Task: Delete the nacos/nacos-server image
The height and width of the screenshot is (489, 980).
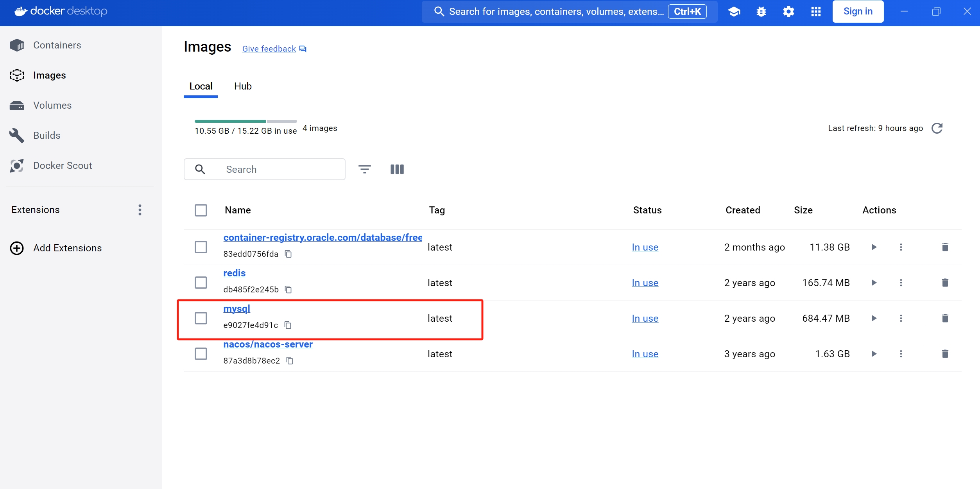Action: (945, 354)
